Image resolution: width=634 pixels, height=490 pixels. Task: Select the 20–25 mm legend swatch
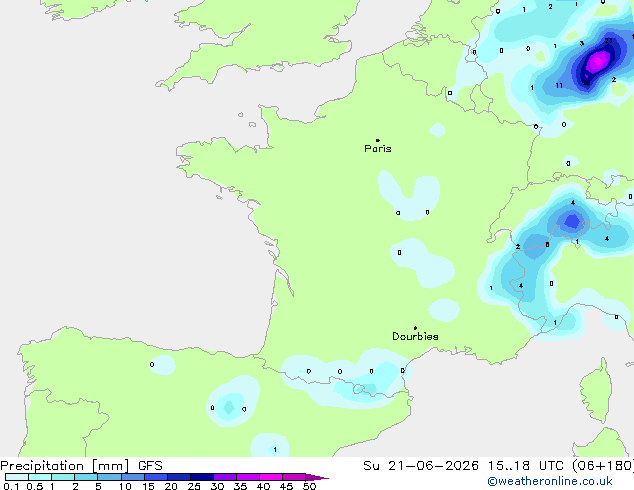(x=179, y=477)
